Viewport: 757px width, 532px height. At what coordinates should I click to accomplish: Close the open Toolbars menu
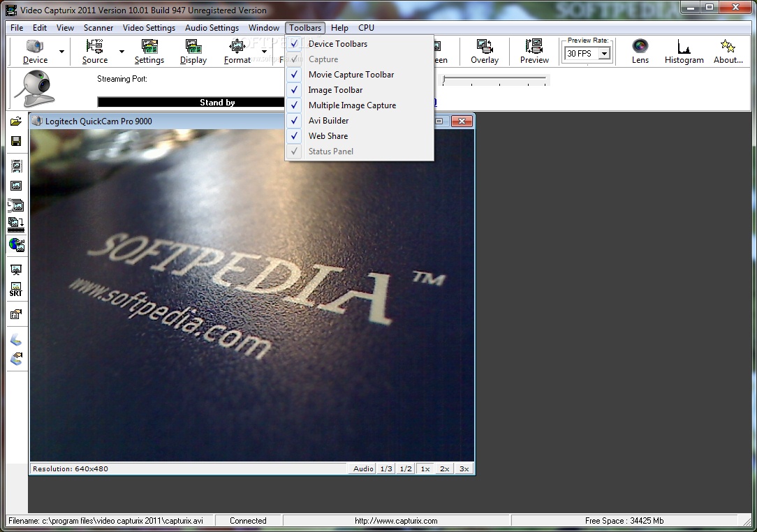305,27
